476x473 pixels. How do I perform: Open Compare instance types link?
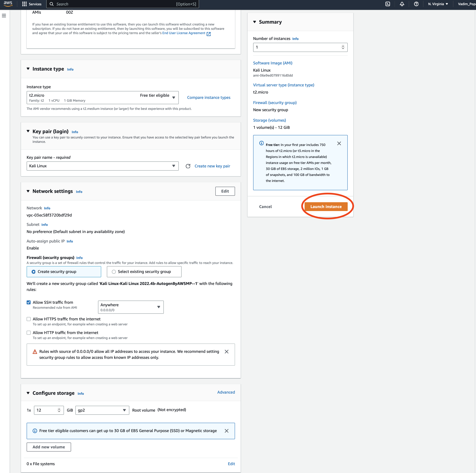209,97
